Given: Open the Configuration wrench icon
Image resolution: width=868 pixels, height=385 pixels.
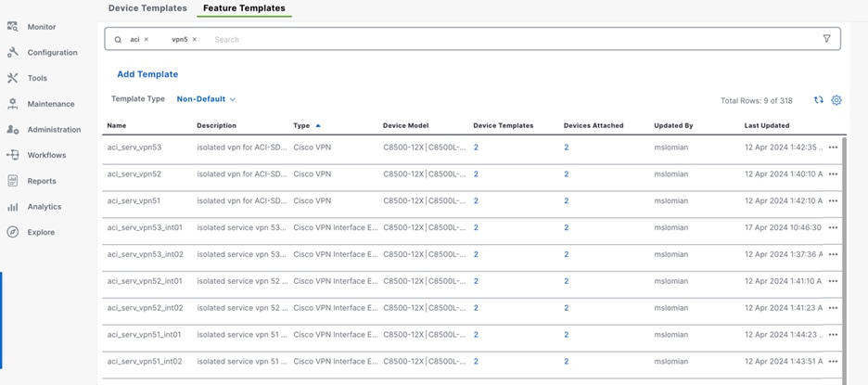Looking at the screenshot, I should 13,53.
